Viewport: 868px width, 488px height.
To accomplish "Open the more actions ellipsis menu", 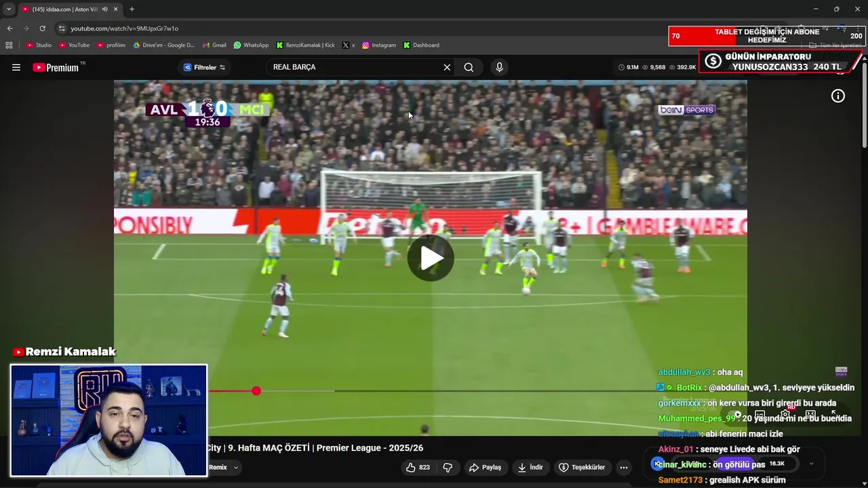I will [x=624, y=467].
